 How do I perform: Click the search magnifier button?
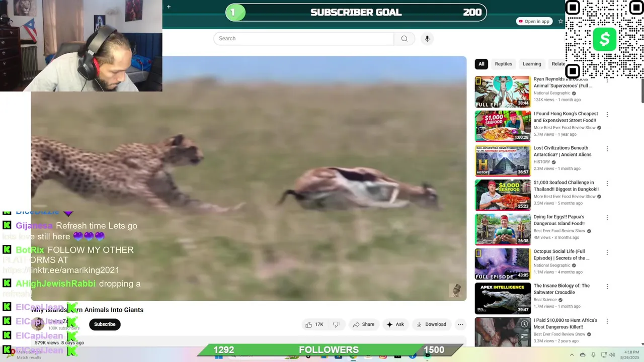pos(404,39)
